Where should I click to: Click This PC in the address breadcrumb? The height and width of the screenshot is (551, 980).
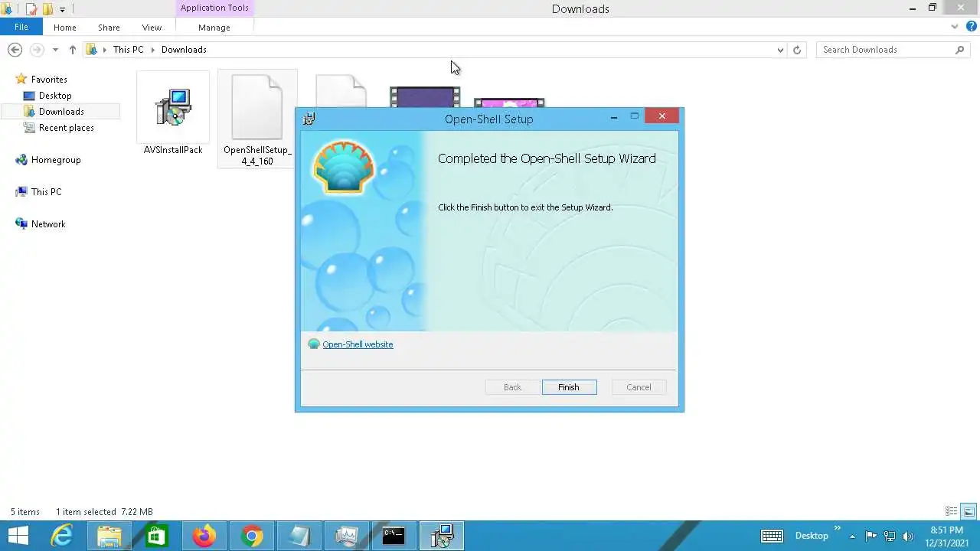(x=128, y=50)
